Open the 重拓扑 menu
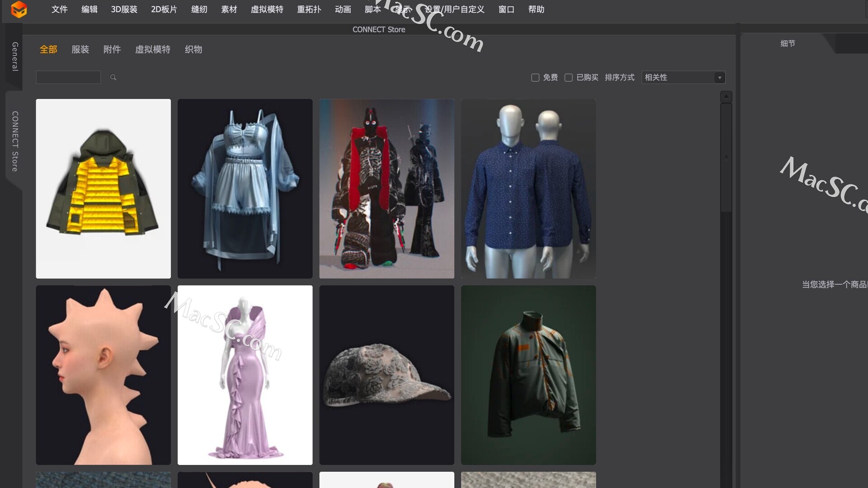 coord(309,9)
